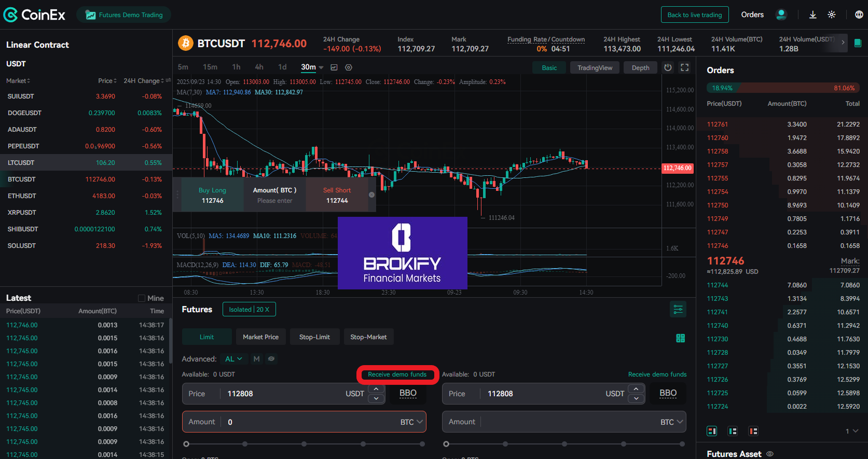This screenshot has width=868, height=459.
Task: Sort market list by 24H Change
Action: click(144, 81)
